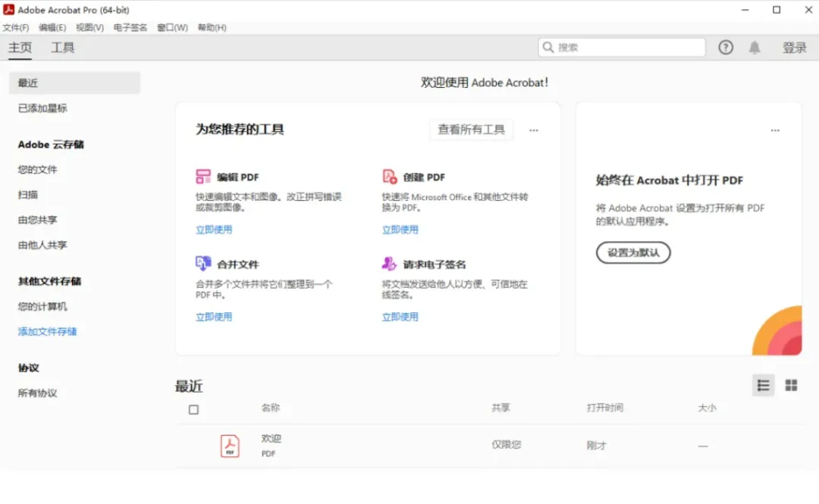Click the 大小 column header
The image size is (819, 504).
click(x=708, y=408)
